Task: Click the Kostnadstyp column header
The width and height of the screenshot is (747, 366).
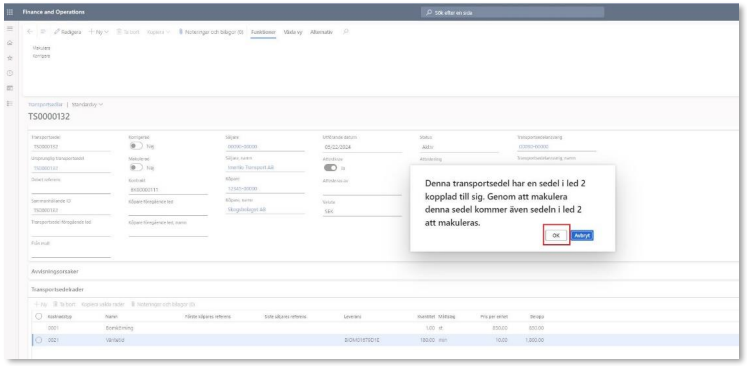Action: pos(60,316)
